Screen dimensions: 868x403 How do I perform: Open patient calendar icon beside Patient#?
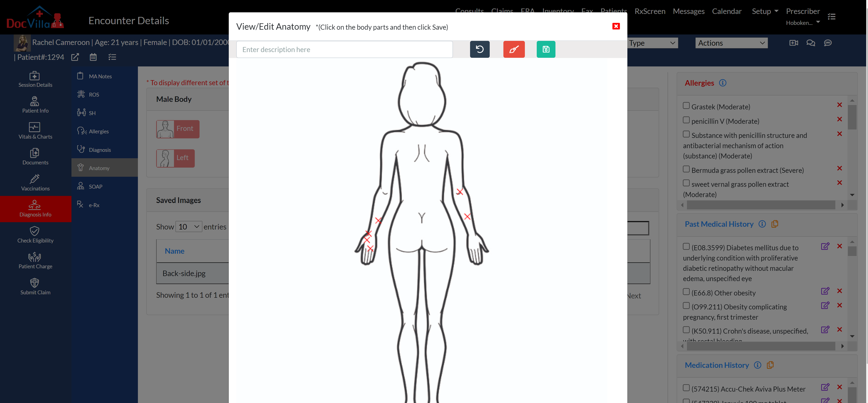click(x=93, y=57)
